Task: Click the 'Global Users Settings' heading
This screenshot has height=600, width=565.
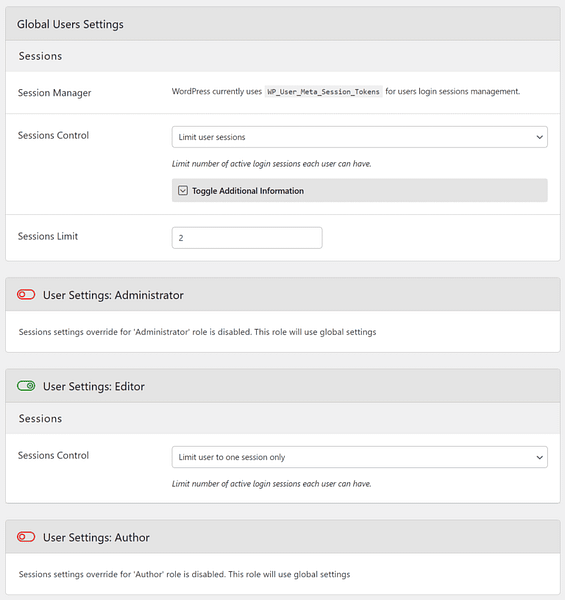Action: [70, 24]
